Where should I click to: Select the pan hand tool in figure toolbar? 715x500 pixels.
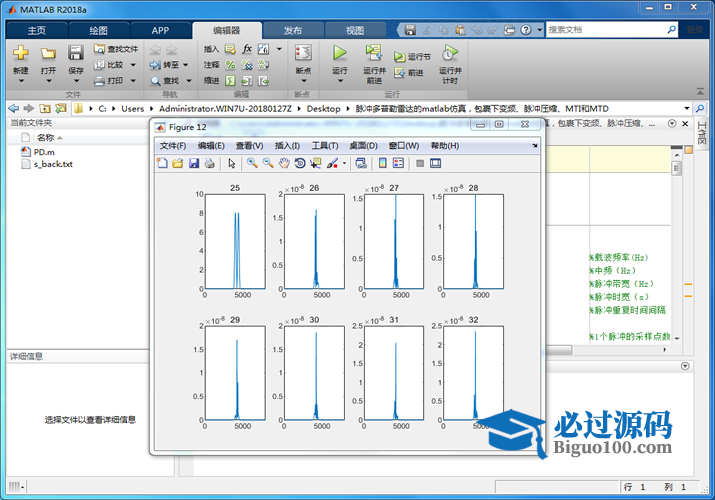(x=284, y=163)
